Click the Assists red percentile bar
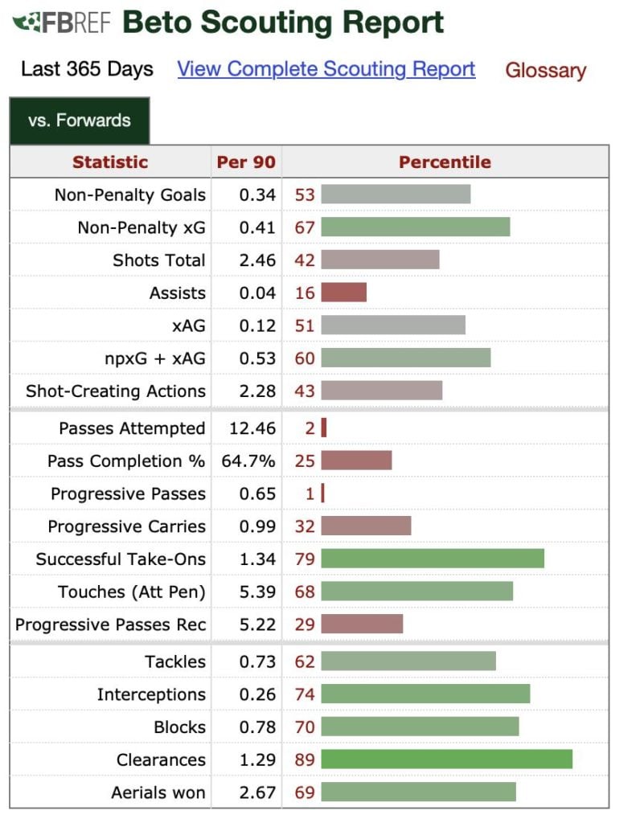The width and height of the screenshot is (644, 823). (x=343, y=293)
